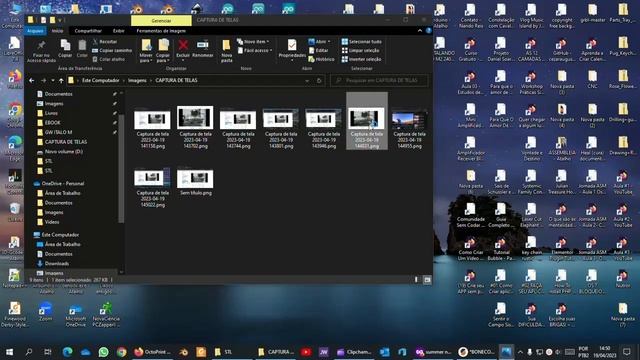Screen dimensions: 640x360
Task: Paste shortcut with Colar atalho
Action: (109, 59)
